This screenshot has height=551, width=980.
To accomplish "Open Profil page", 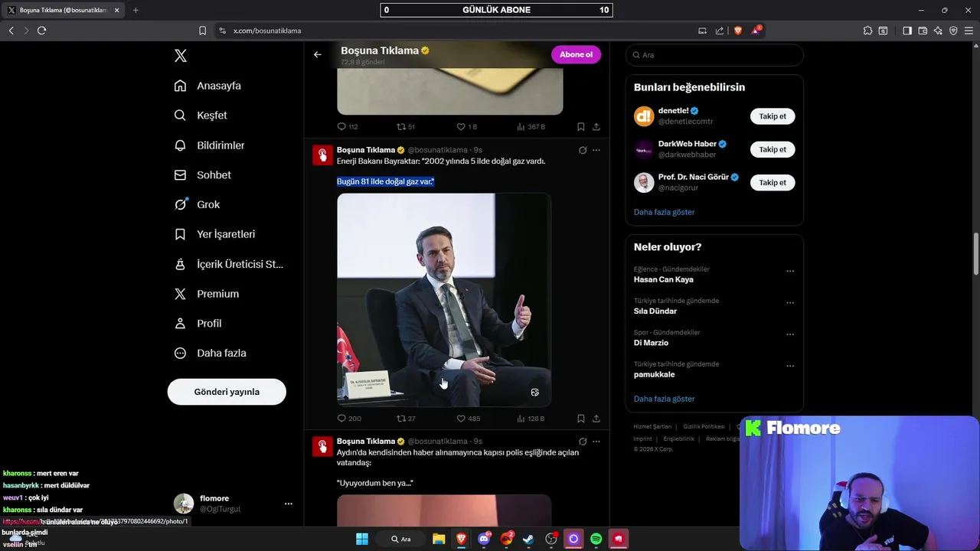I will (198, 324).
